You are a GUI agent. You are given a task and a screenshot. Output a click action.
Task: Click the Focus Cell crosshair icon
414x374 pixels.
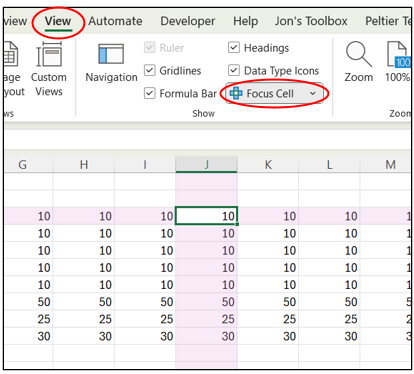click(x=236, y=93)
